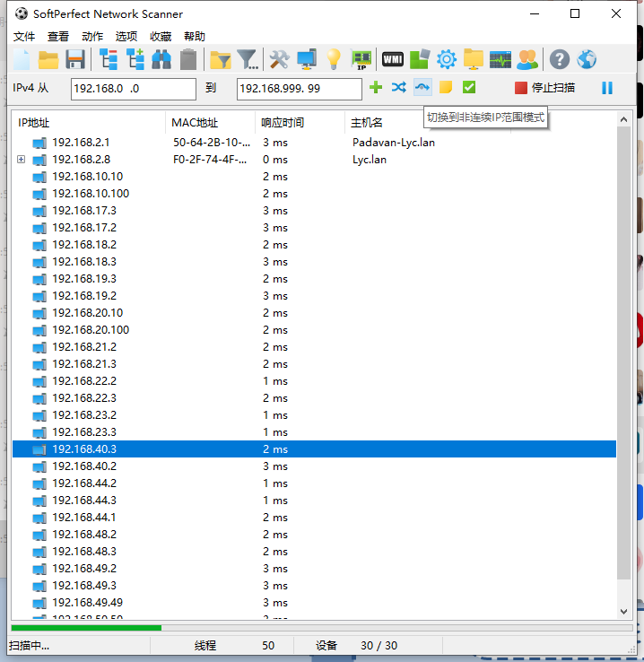The height and width of the screenshot is (662, 644).
Task: Click the users accounts icon
Action: [527, 59]
